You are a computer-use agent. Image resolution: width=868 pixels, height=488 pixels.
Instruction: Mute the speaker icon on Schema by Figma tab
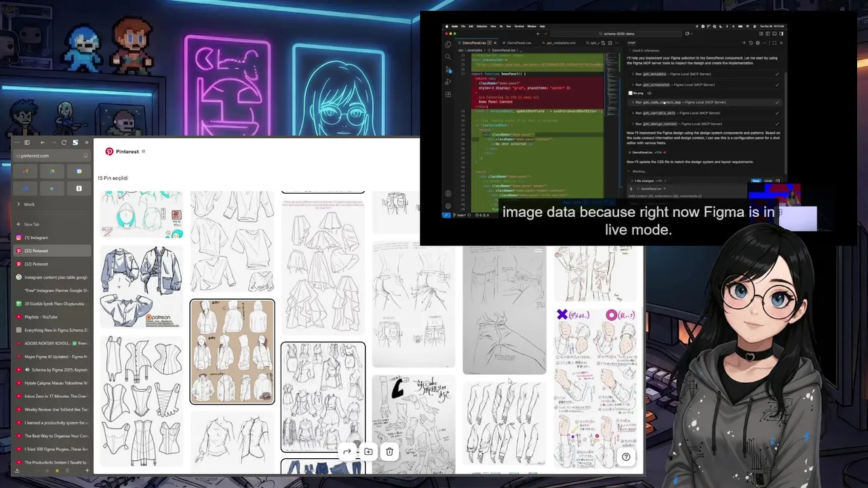click(27, 369)
